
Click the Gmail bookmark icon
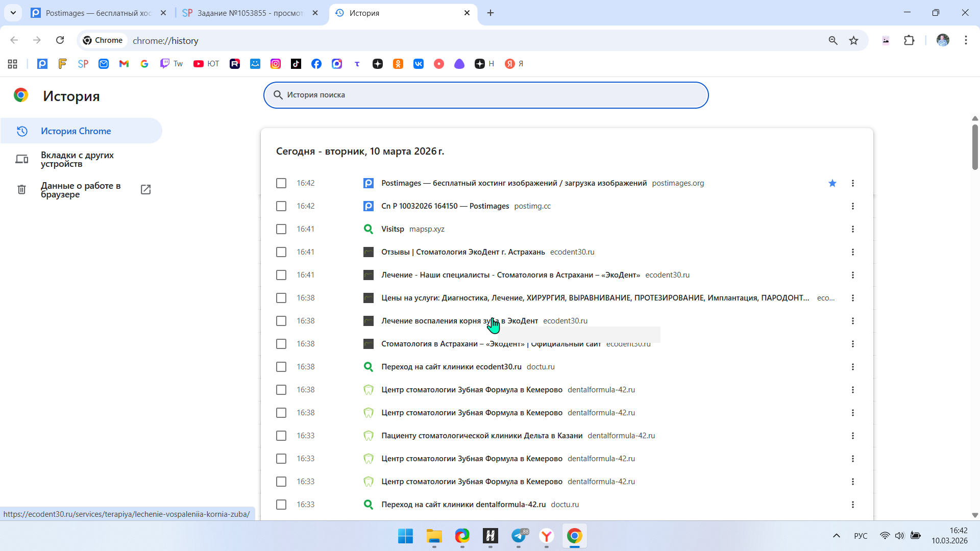click(124, 64)
